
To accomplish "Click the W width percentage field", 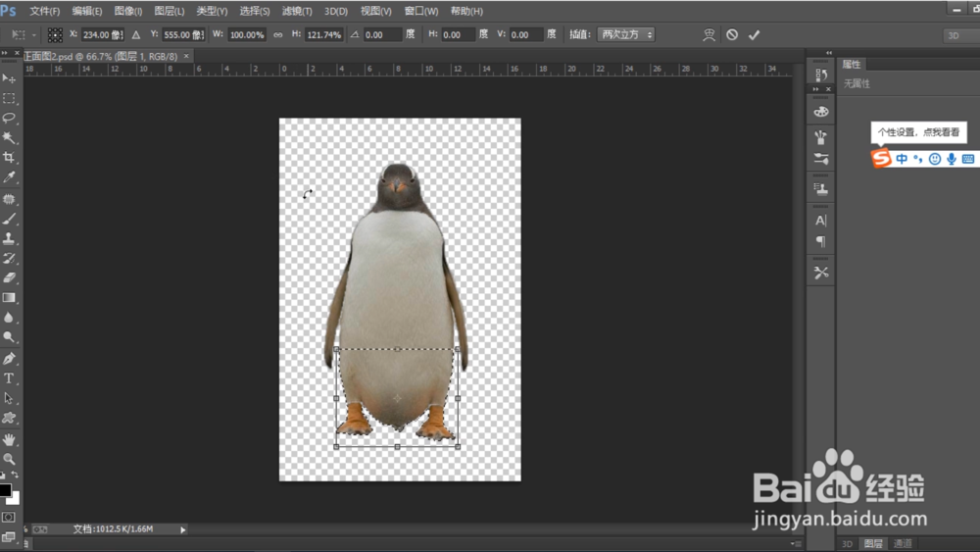I will point(247,34).
